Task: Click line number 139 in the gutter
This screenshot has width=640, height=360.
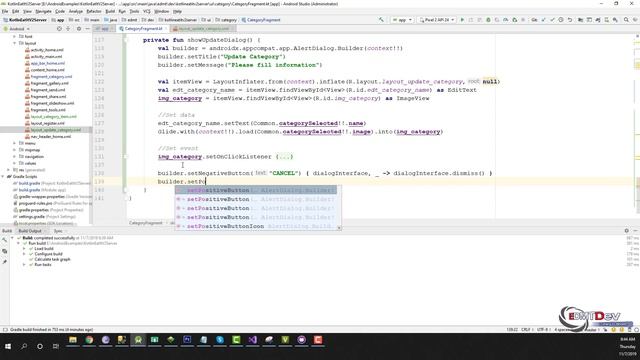Action: pos(99,182)
